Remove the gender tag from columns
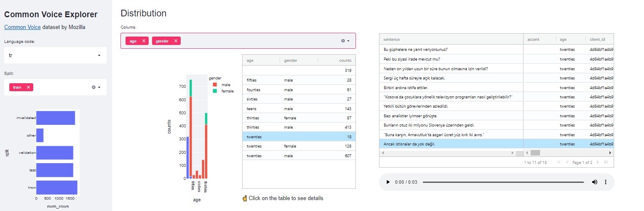Image resolution: width=644 pixels, height=211 pixels. coord(176,41)
